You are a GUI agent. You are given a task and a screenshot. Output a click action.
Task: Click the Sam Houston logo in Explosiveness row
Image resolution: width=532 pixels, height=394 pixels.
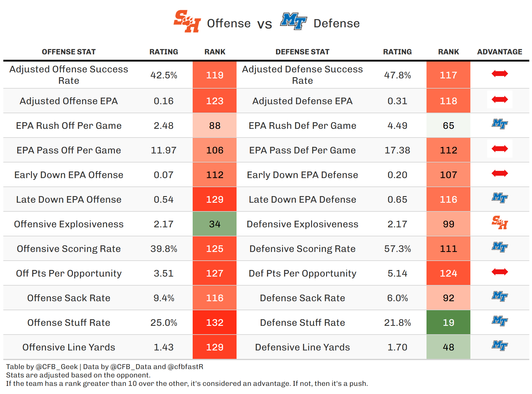[500, 223]
